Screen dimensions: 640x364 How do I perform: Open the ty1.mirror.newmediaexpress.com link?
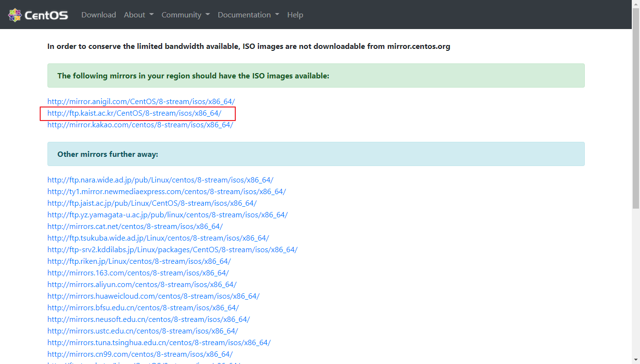click(x=167, y=192)
